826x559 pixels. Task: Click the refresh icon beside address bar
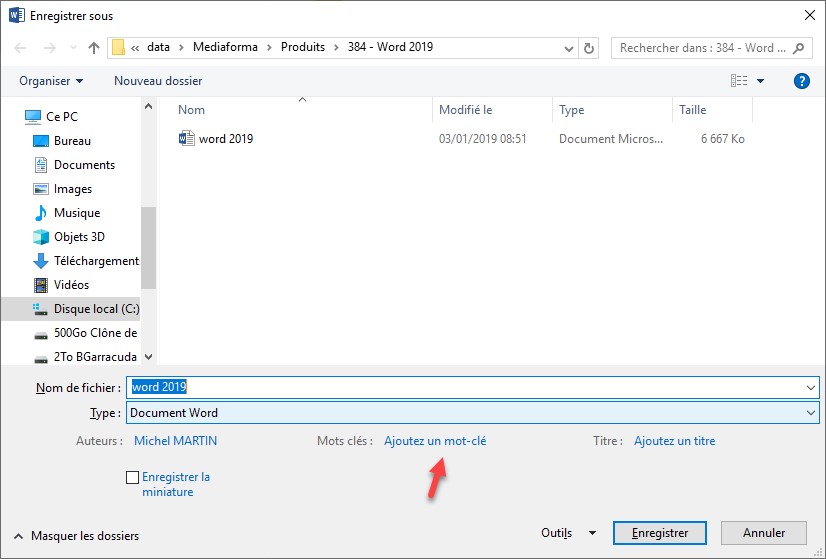[589, 48]
